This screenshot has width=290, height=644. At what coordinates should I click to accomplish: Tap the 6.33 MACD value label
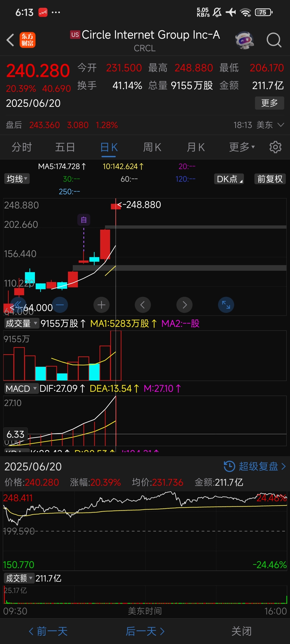tap(16, 434)
